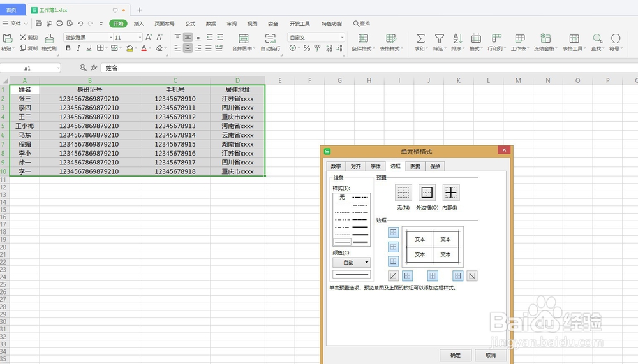The height and width of the screenshot is (364, 638).
Task: Click the Freeze Panes (冻结窗格) icon
Action: click(x=545, y=39)
